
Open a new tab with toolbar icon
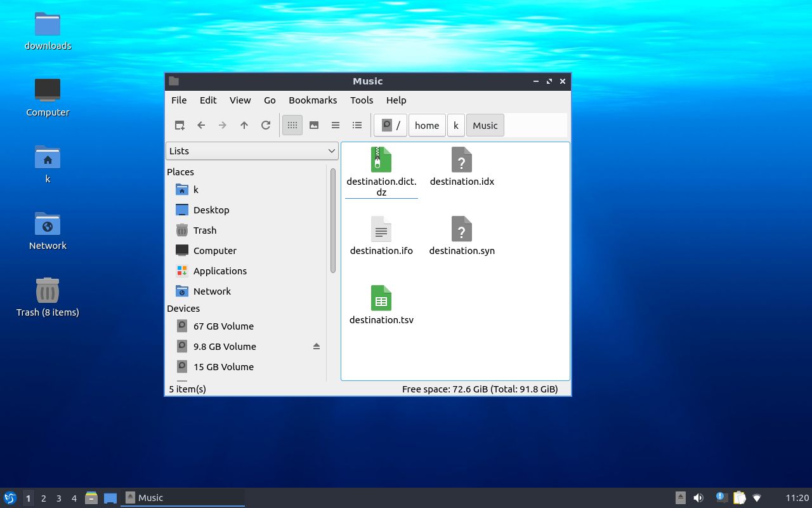point(180,125)
